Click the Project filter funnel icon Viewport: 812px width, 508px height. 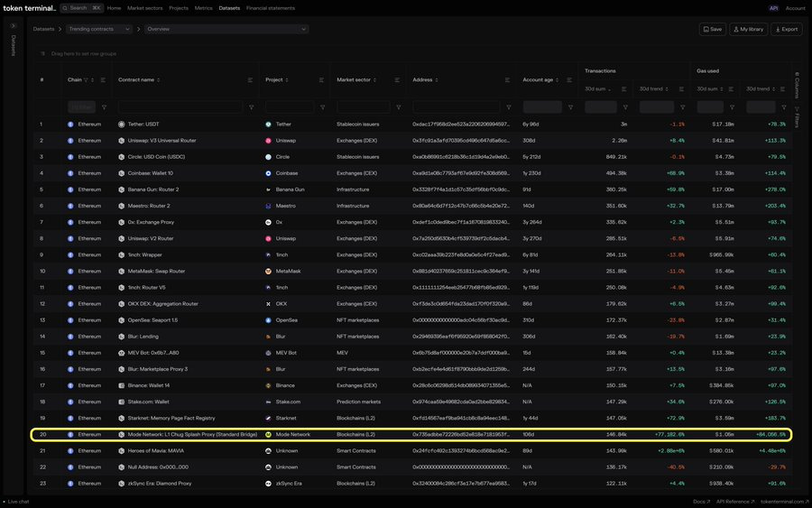(x=323, y=107)
